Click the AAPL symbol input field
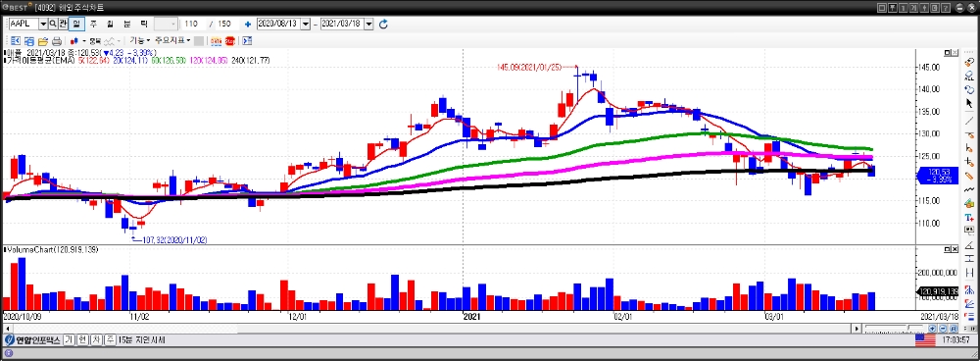980x361 pixels. [x=24, y=24]
